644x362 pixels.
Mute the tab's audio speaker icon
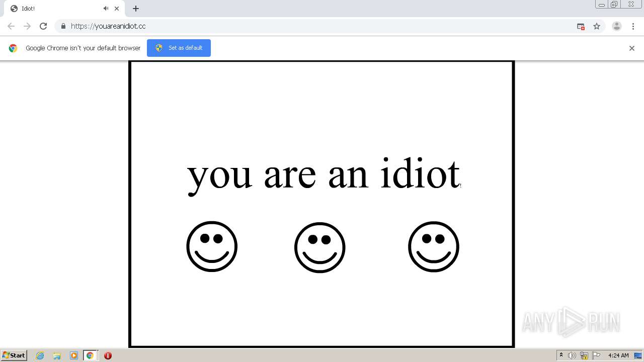(106, 9)
